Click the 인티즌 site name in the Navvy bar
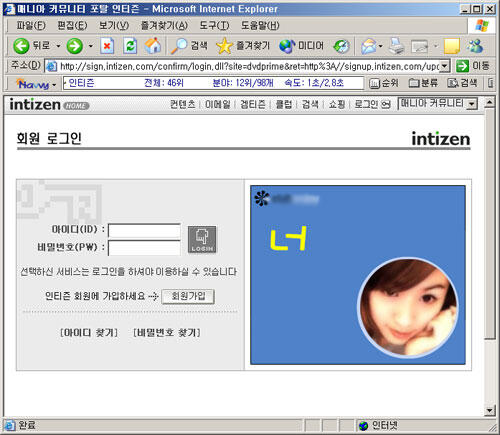 point(81,83)
